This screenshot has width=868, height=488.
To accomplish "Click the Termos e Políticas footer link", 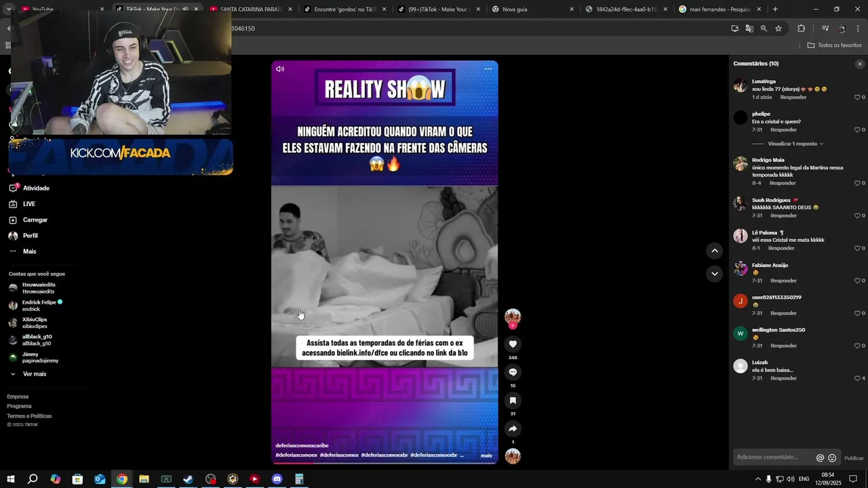I will coord(29,416).
